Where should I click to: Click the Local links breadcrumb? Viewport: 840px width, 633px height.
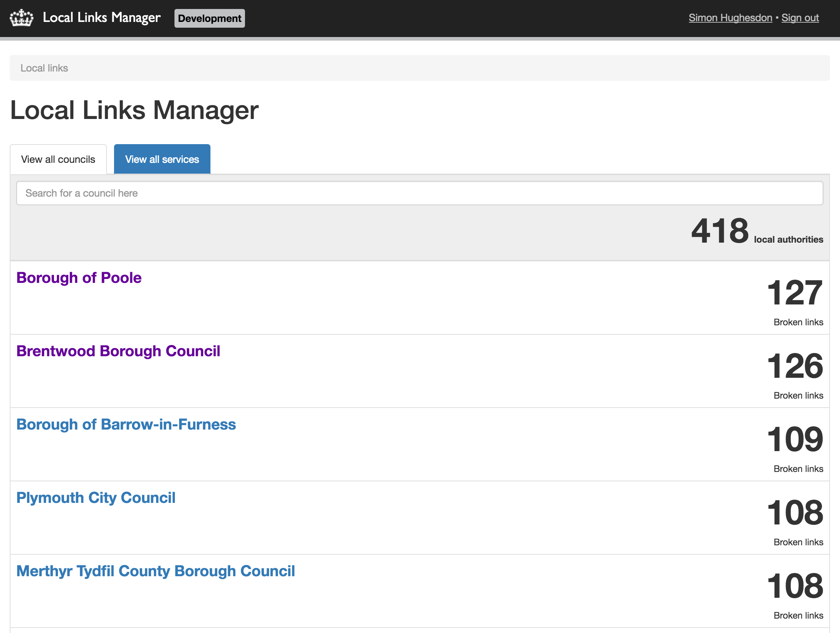44,68
